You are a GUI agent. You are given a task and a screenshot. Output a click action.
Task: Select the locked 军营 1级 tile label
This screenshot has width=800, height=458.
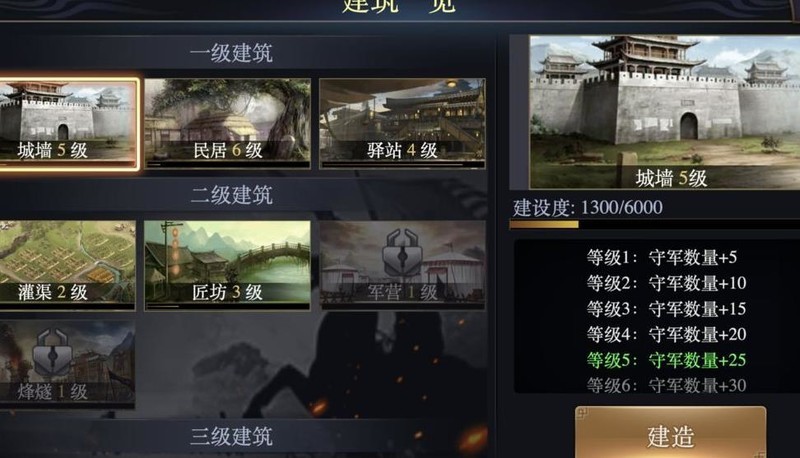[403, 292]
